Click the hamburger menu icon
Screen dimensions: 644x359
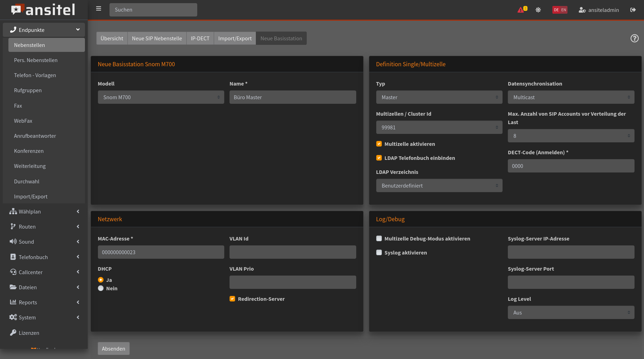tap(99, 9)
